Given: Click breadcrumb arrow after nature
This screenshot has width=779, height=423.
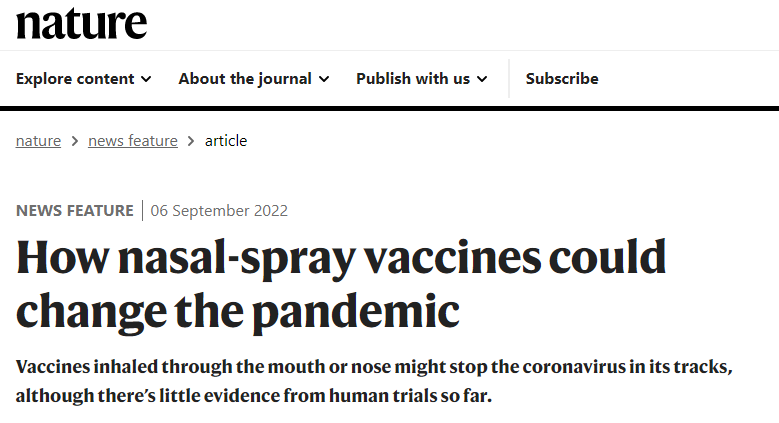Looking at the screenshot, I should click(x=75, y=142).
